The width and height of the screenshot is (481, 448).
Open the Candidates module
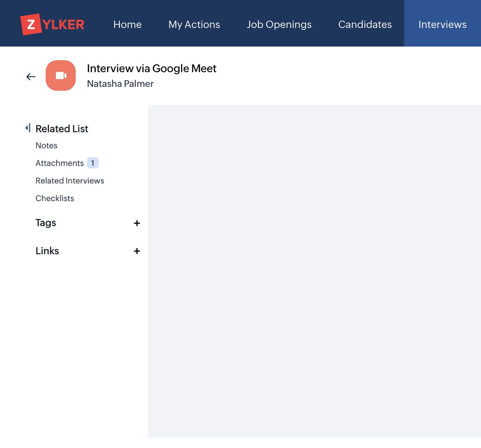click(365, 24)
